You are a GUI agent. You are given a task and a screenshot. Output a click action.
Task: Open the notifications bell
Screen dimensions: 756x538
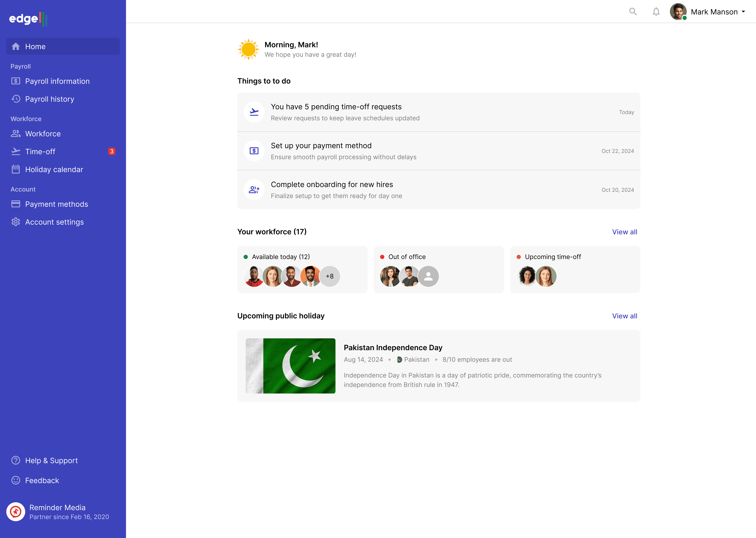click(656, 12)
